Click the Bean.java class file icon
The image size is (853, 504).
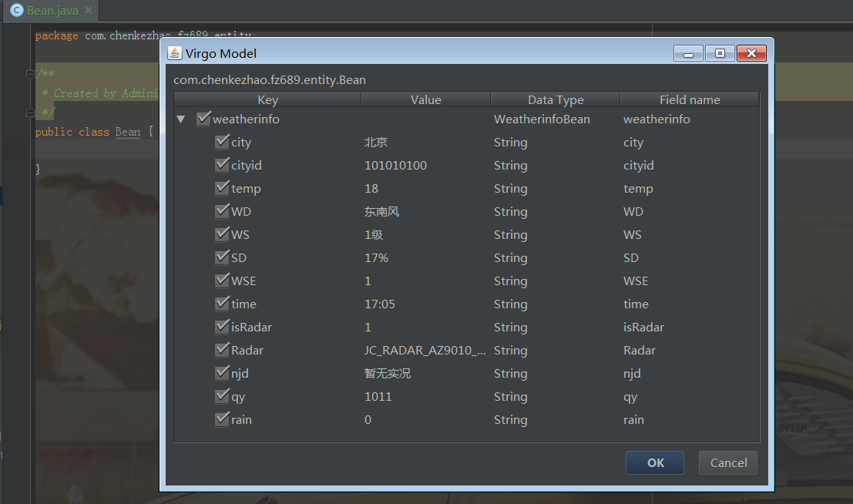pos(16,11)
